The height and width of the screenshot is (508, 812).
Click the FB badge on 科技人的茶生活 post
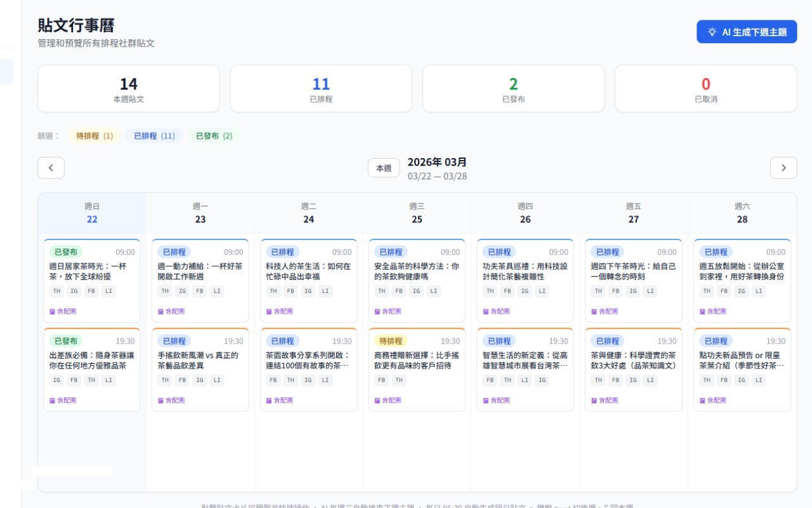point(289,291)
